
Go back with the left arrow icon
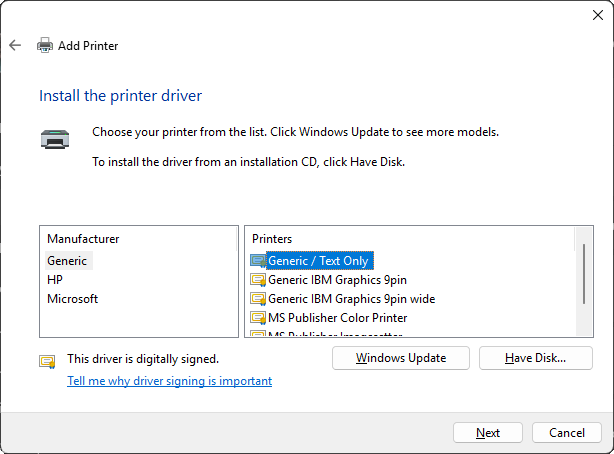(x=15, y=45)
